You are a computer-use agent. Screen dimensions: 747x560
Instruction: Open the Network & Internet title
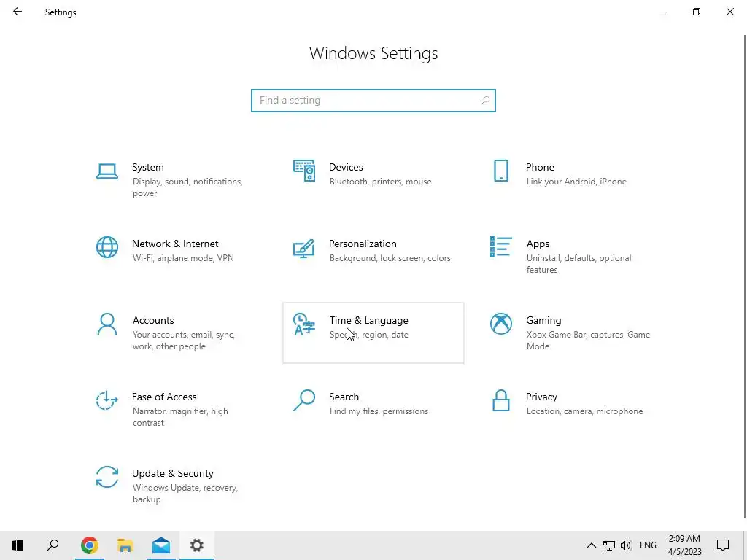(x=175, y=244)
